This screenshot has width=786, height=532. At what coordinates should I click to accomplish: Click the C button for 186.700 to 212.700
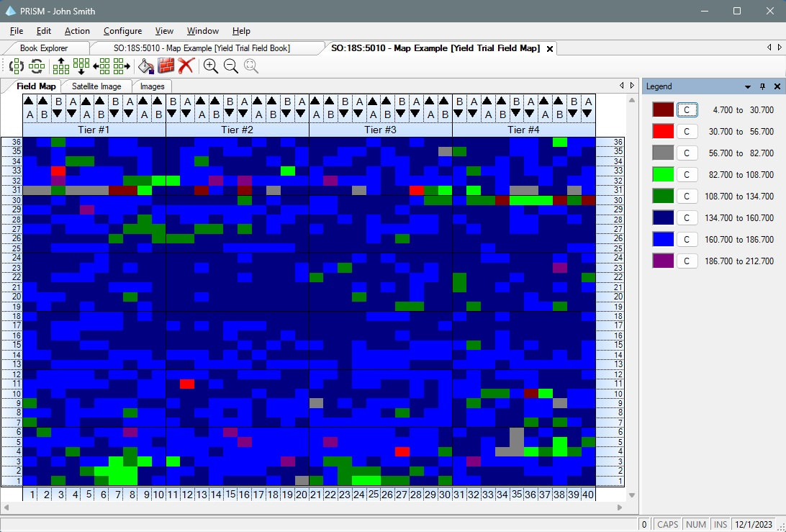coord(687,261)
